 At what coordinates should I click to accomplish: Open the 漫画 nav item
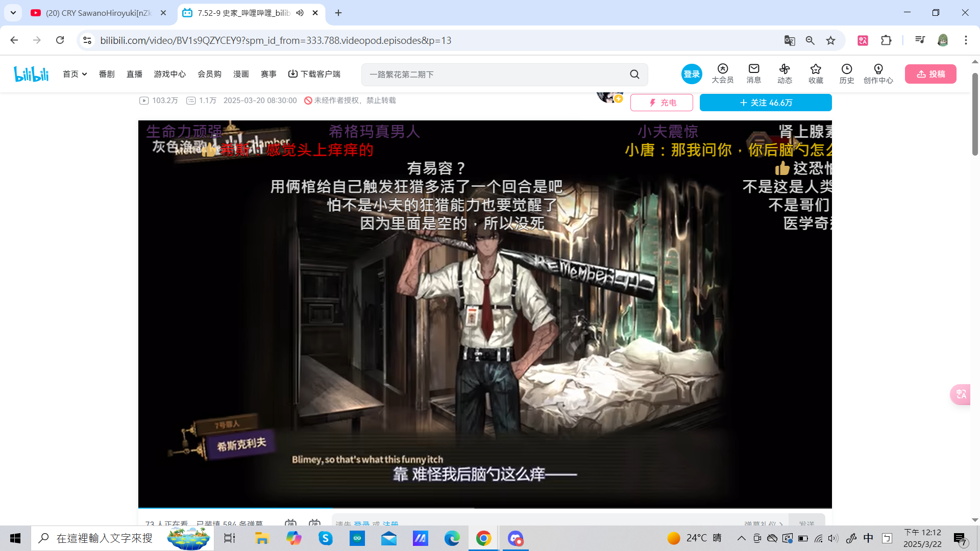(x=241, y=74)
